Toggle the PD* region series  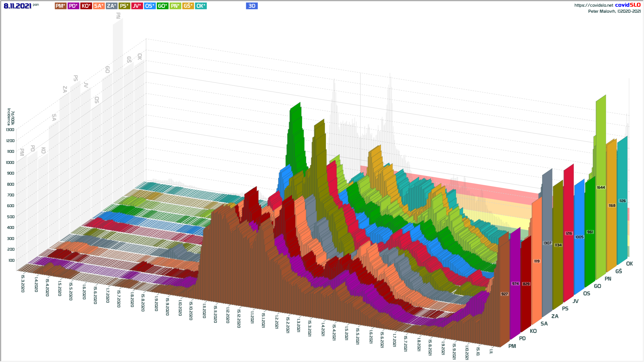73,6
